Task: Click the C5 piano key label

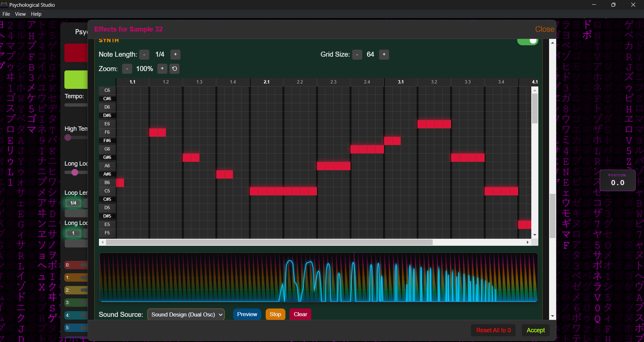Action: 107,191
